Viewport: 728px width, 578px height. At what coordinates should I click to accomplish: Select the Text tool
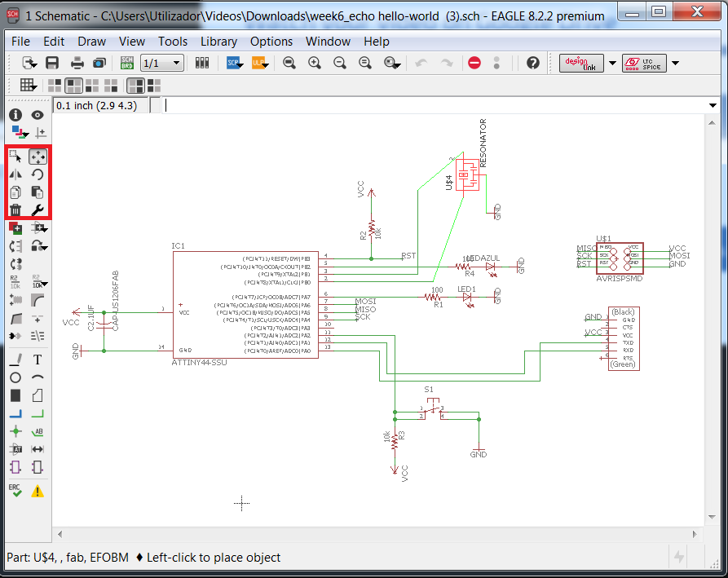[x=38, y=360]
